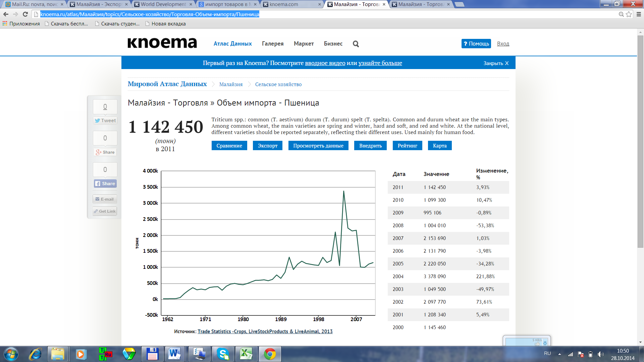Open Excel from Windows taskbar

click(x=246, y=354)
